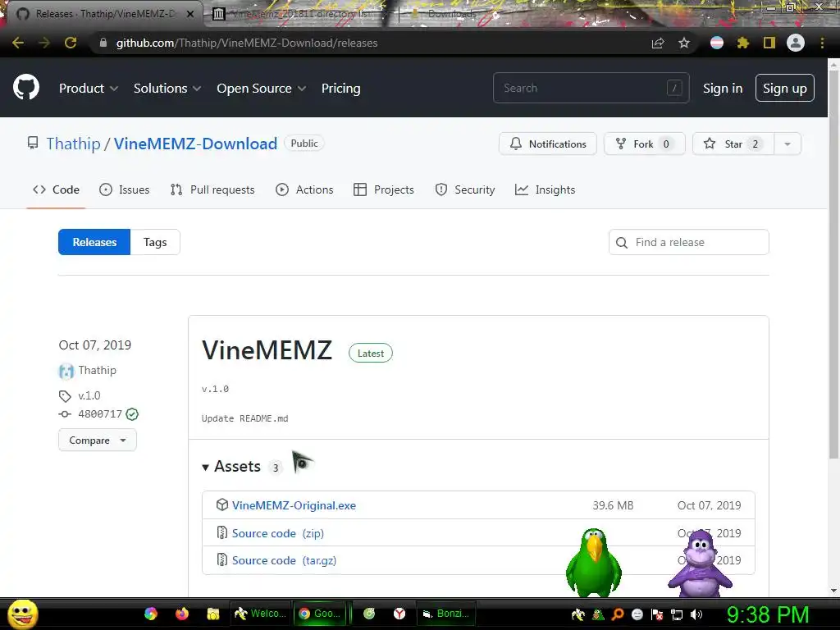Click the green circular taskbar icon
The width and height of the screenshot is (840, 630).
[x=369, y=614]
